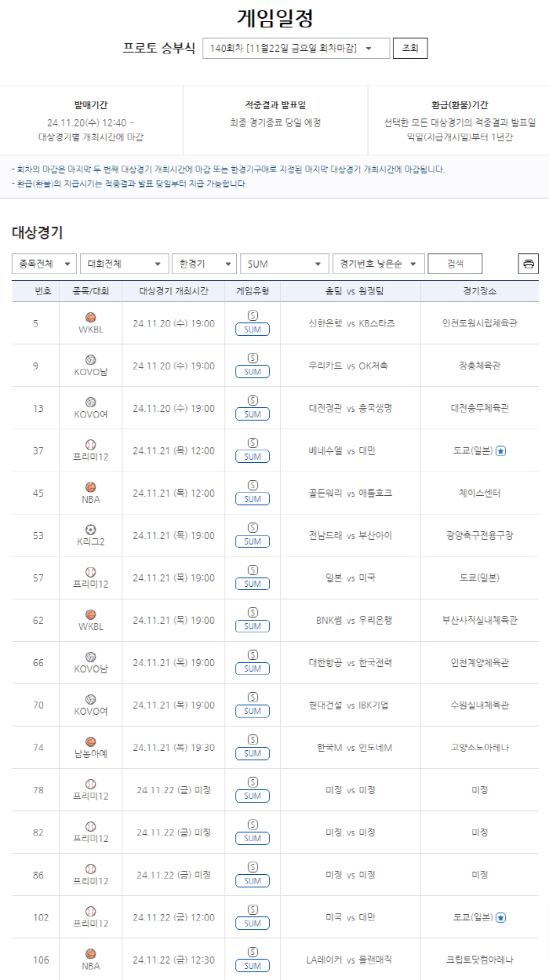Click the baseball icon in row 102
The width and height of the screenshot is (549, 980).
coord(90,911)
